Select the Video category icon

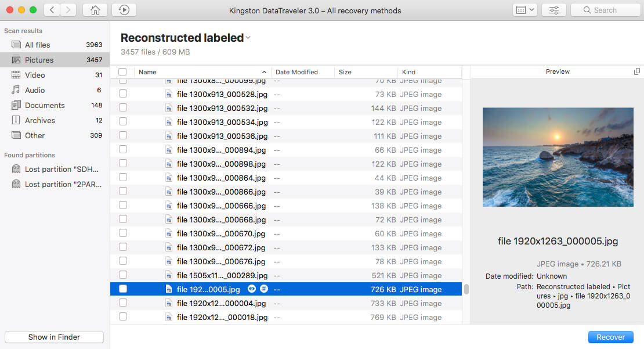click(16, 74)
